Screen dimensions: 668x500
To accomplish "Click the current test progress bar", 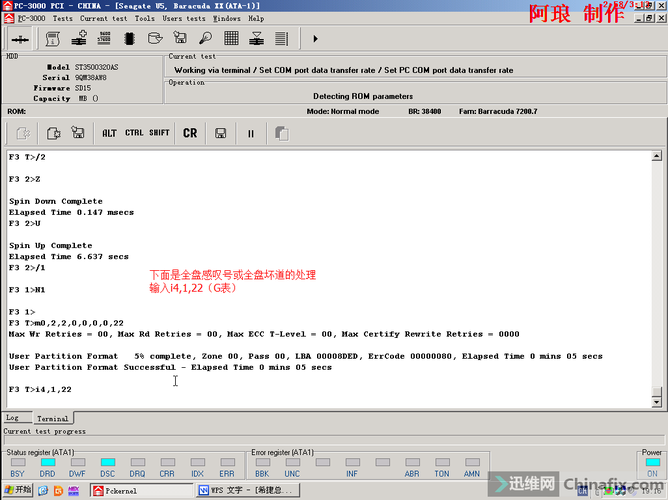I will [x=334, y=440].
